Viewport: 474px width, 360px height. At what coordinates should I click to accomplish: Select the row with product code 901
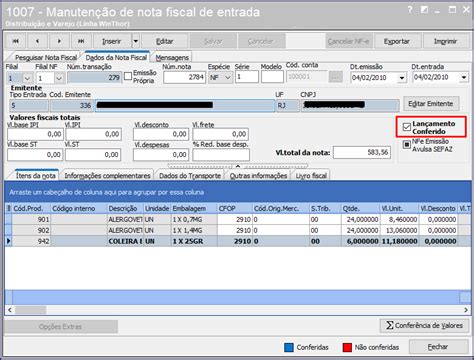238,219
